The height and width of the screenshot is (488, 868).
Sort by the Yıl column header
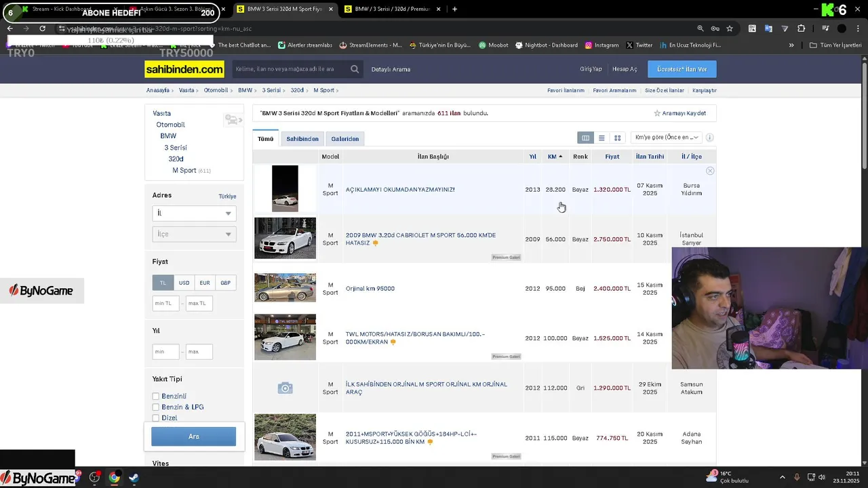532,157
